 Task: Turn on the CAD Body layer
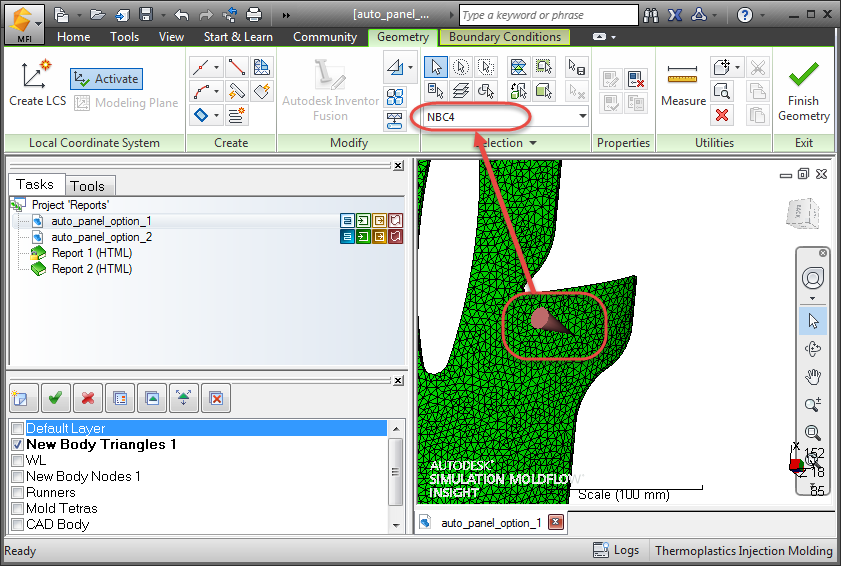point(18,524)
